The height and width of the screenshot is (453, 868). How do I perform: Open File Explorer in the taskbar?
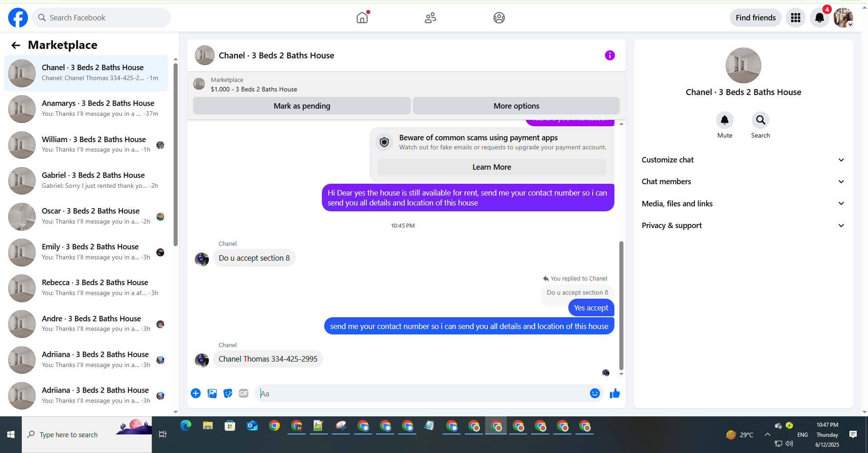click(x=208, y=426)
